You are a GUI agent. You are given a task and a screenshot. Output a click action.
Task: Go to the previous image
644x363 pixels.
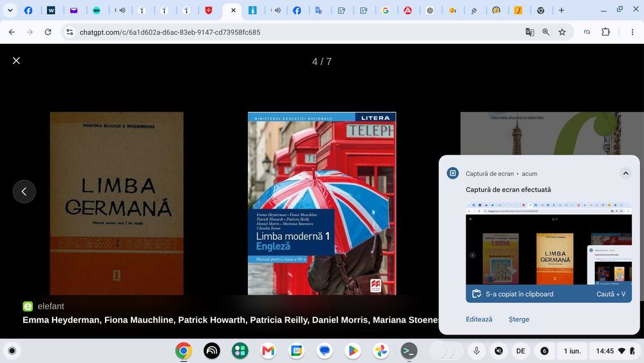[x=24, y=191]
